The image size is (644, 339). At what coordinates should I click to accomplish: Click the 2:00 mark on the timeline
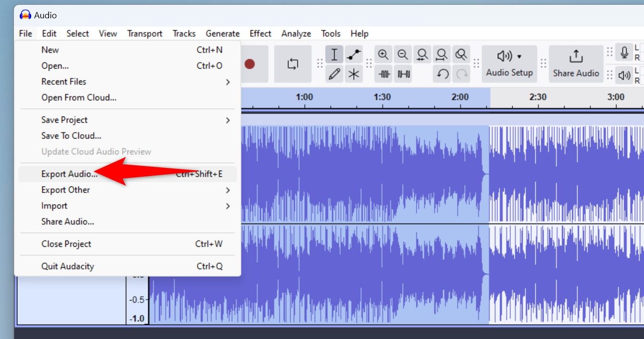point(460,97)
